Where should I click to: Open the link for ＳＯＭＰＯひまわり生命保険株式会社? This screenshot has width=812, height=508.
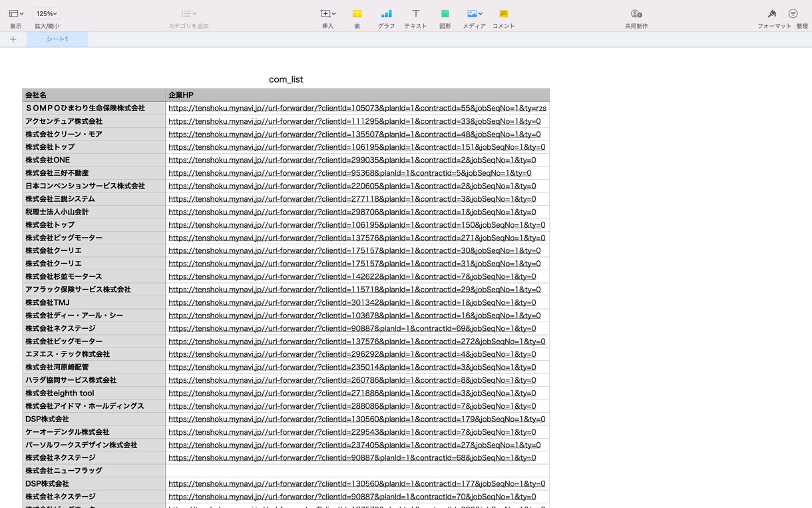pyautogui.click(x=357, y=108)
